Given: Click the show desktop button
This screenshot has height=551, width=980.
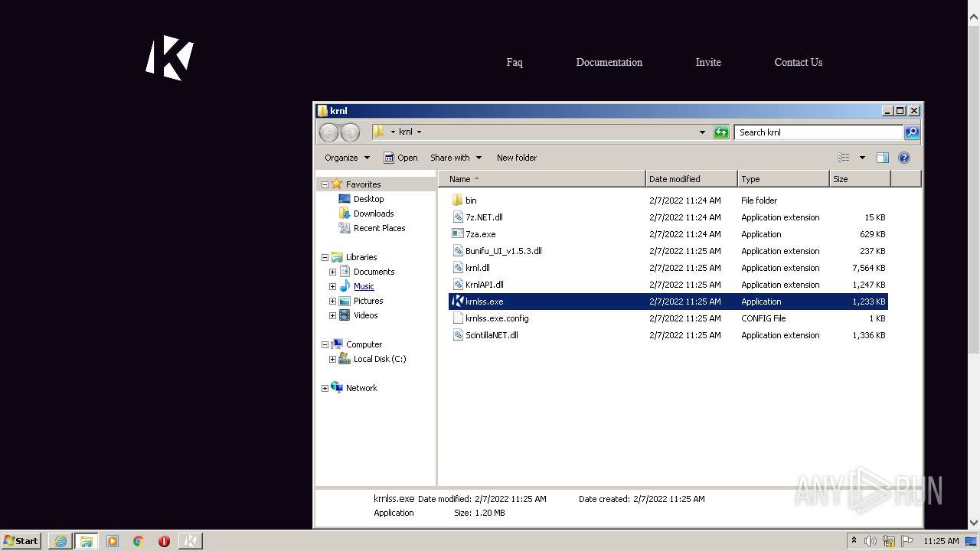Looking at the screenshot, I should click(x=972, y=541).
